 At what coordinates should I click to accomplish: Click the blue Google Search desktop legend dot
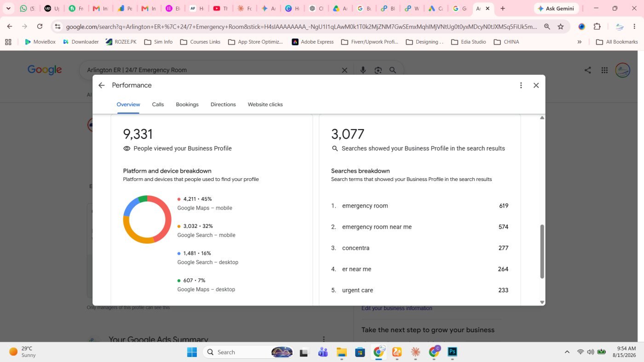point(179,253)
